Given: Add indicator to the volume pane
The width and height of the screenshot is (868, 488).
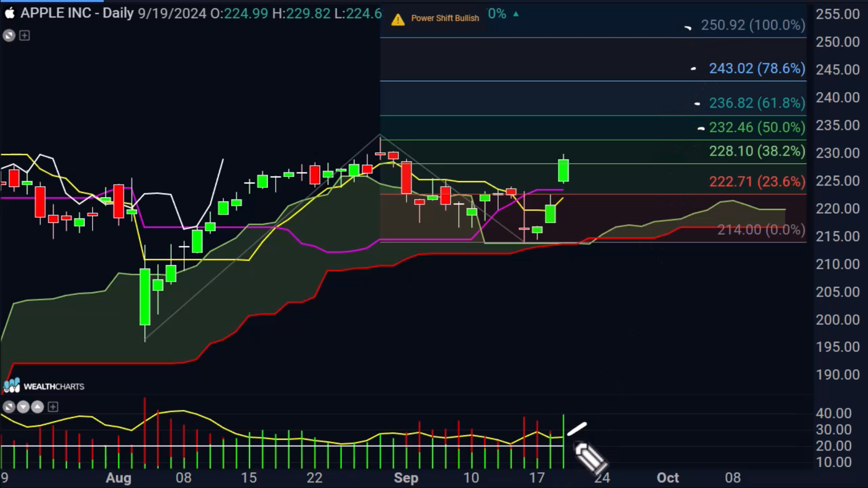Looking at the screenshot, I should 53,407.
